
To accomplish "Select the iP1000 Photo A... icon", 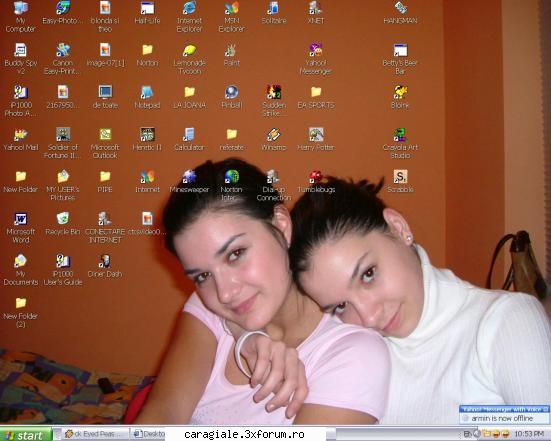I will 20,101.
